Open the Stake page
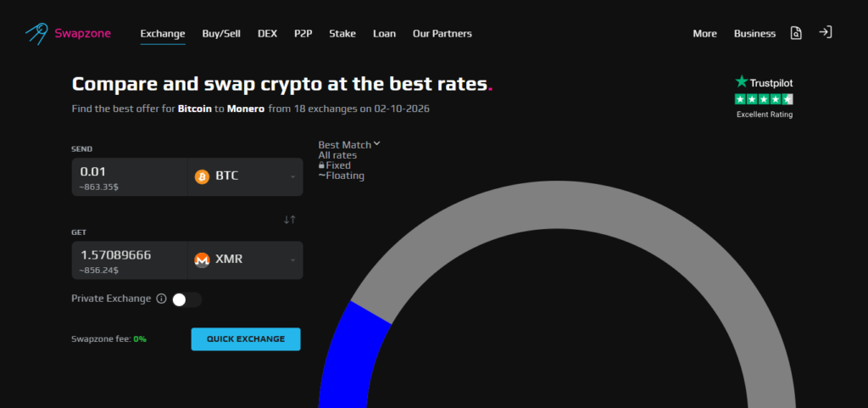The width and height of the screenshot is (868, 408). click(x=342, y=34)
